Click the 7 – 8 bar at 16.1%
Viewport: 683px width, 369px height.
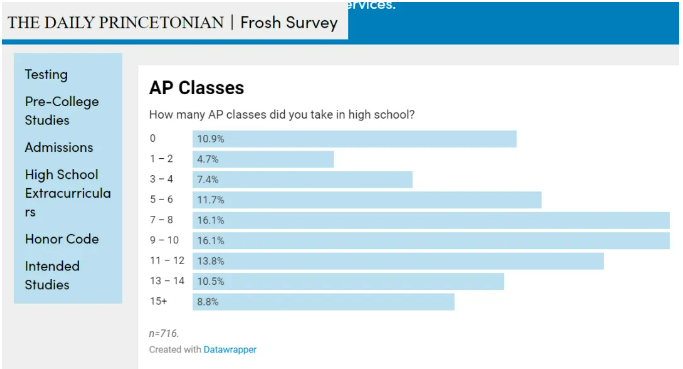point(431,220)
